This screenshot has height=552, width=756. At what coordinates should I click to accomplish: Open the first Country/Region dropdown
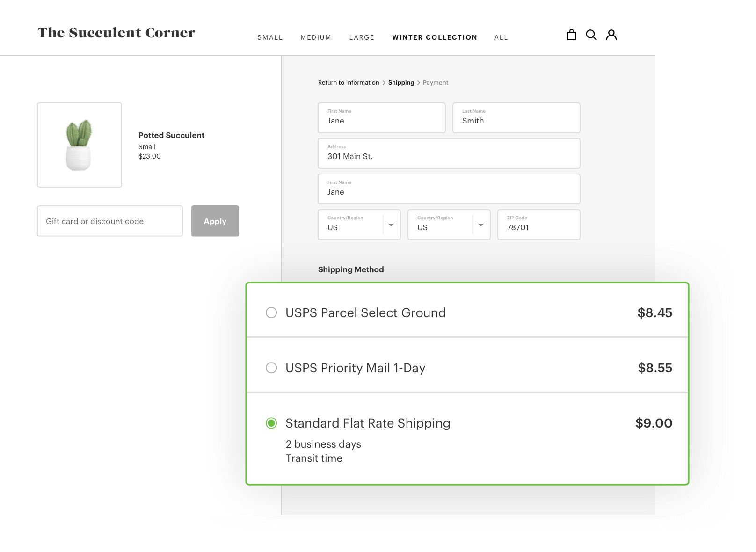359,225
